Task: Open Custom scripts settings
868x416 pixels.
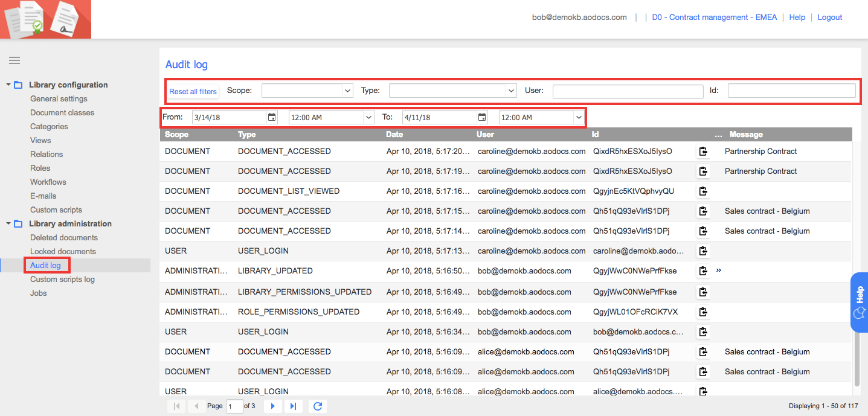Action: [56, 210]
